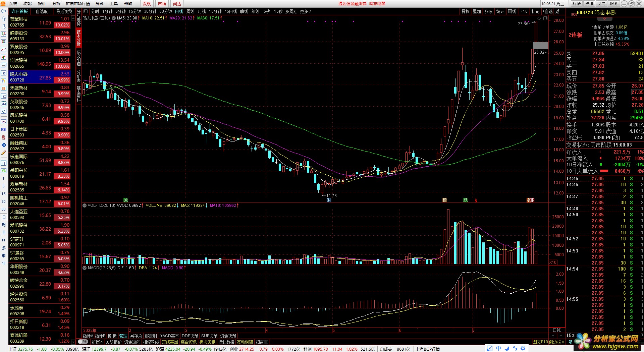Click the minus zoom button at bottom right
Viewport: 644px width, 352px height.
[561, 336]
